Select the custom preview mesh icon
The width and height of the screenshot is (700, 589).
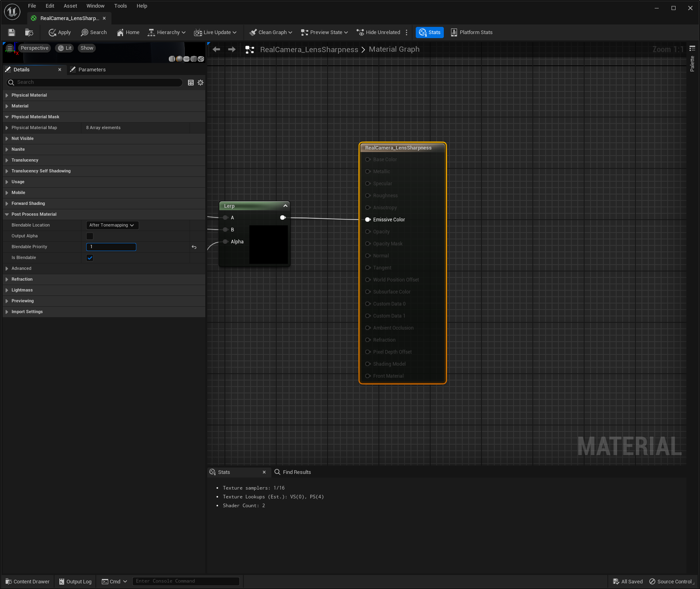(x=201, y=59)
